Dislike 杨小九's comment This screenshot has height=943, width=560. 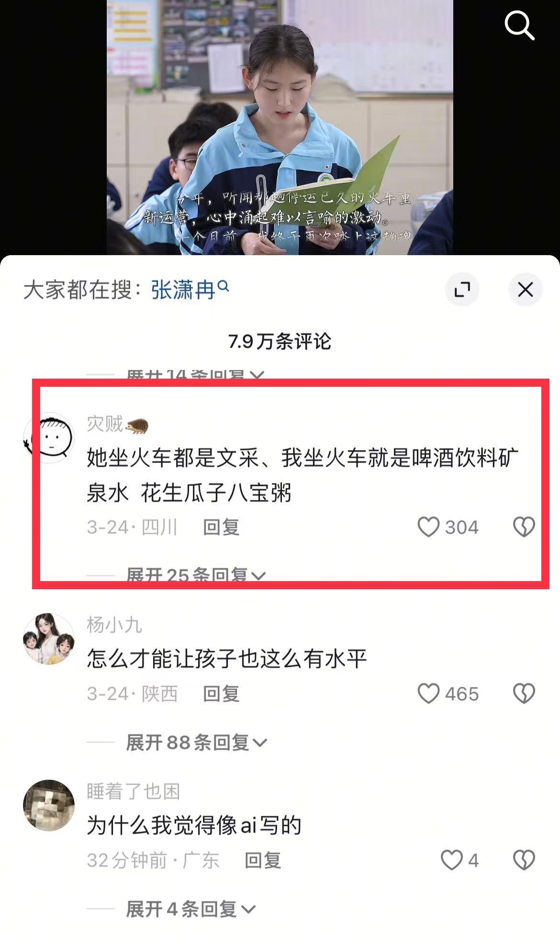point(524,694)
